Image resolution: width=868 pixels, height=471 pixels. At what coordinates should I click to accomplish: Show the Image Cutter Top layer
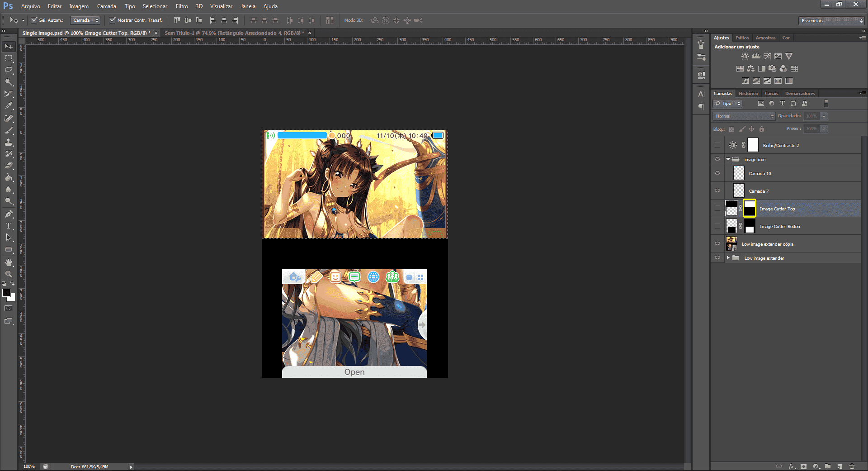click(x=717, y=209)
